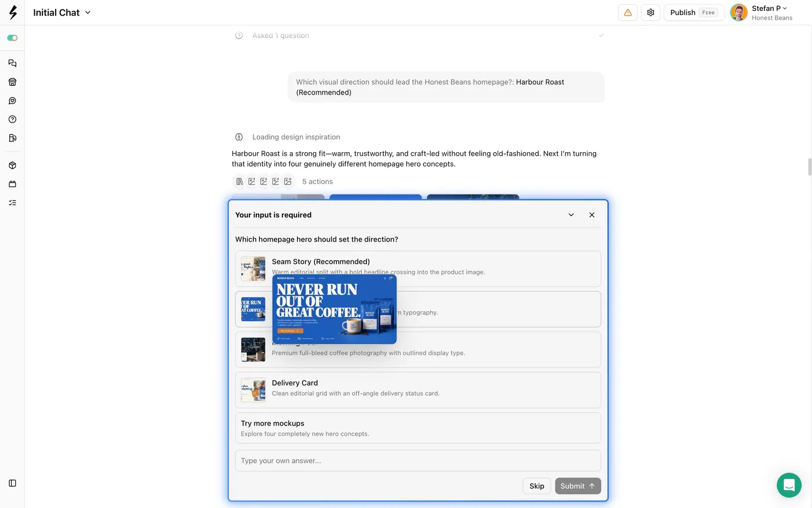Viewport: 812px width, 508px height.
Task: Click Stefan P's profile avatar
Action: (x=739, y=12)
